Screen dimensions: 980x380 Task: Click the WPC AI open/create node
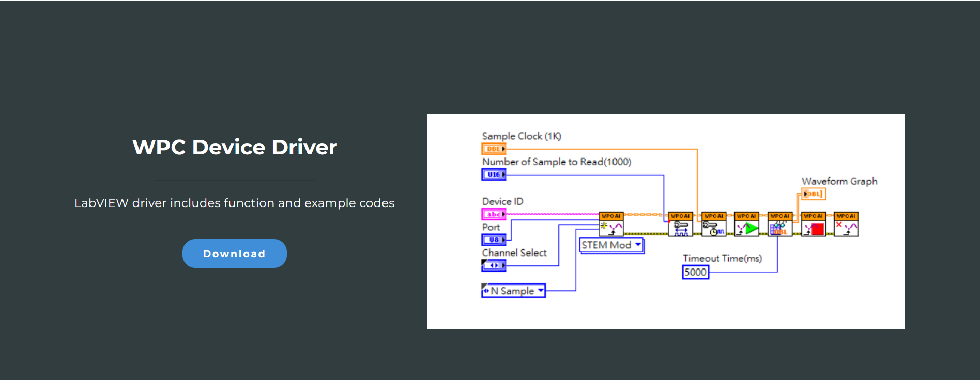[x=611, y=225]
